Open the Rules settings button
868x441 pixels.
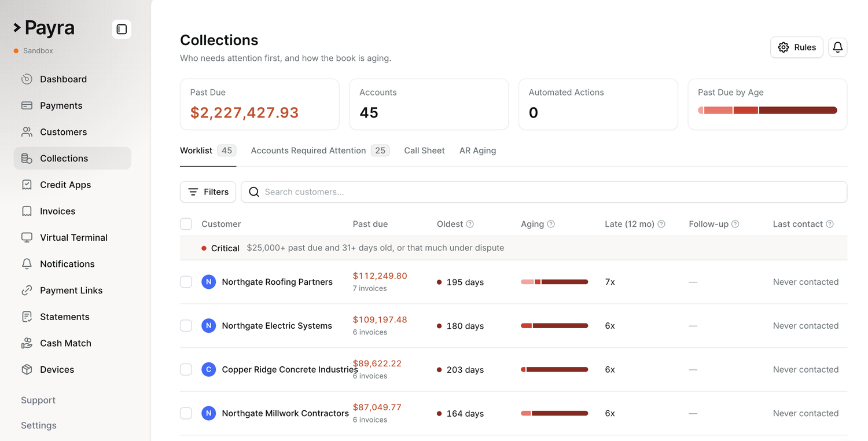(797, 47)
